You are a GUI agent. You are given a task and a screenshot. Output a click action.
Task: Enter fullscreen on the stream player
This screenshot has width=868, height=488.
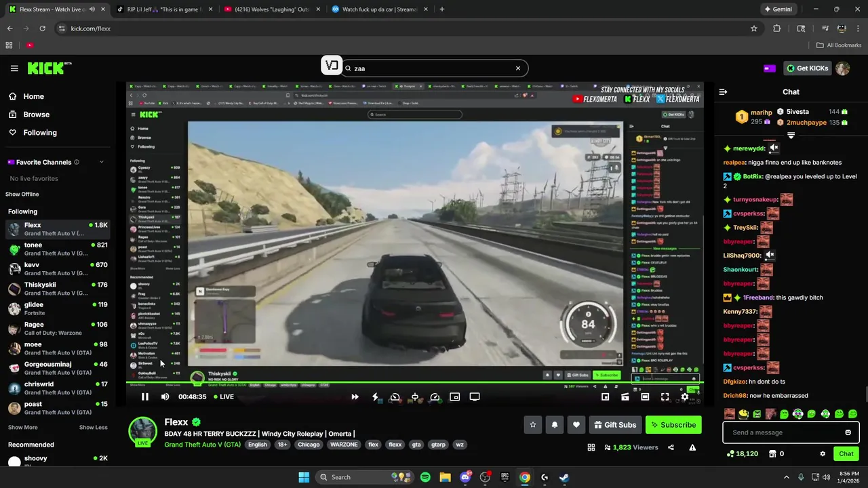(x=665, y=396)
